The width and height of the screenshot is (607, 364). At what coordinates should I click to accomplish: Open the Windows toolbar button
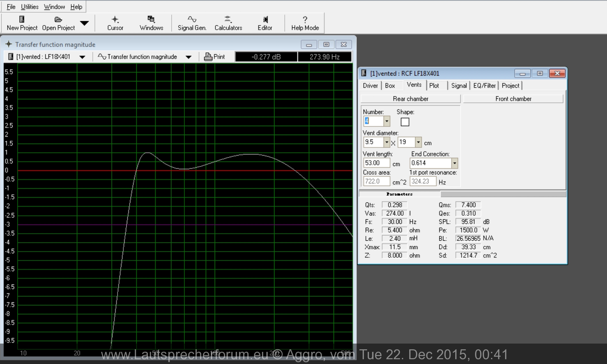pyautogui.click(x=151, y=23)
